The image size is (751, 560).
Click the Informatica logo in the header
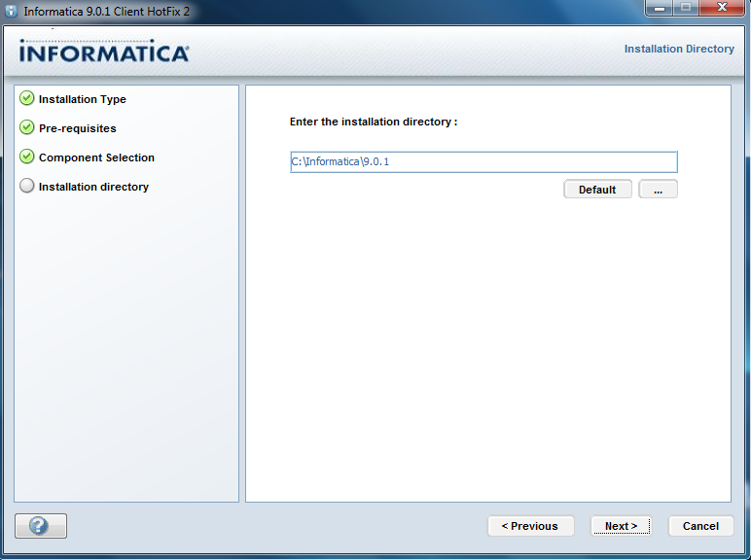(x=104, y=52)
